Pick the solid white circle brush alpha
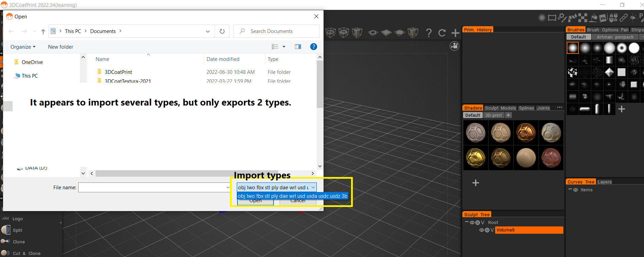The height and width of the screenshot is (257, 644). pyautogui.click(x=634, y=48)
